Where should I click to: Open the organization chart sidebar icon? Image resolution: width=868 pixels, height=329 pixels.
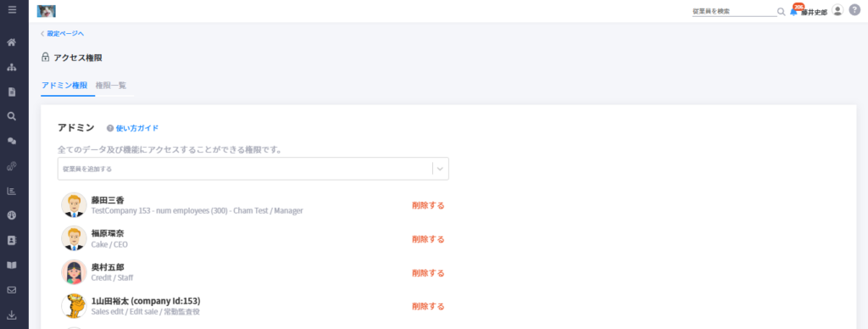(12, 67)
